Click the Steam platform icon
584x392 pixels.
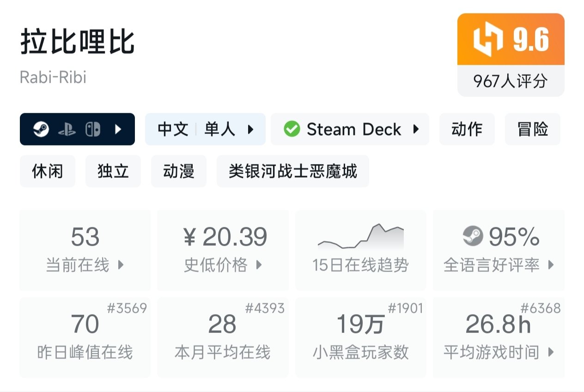point(41,129)
